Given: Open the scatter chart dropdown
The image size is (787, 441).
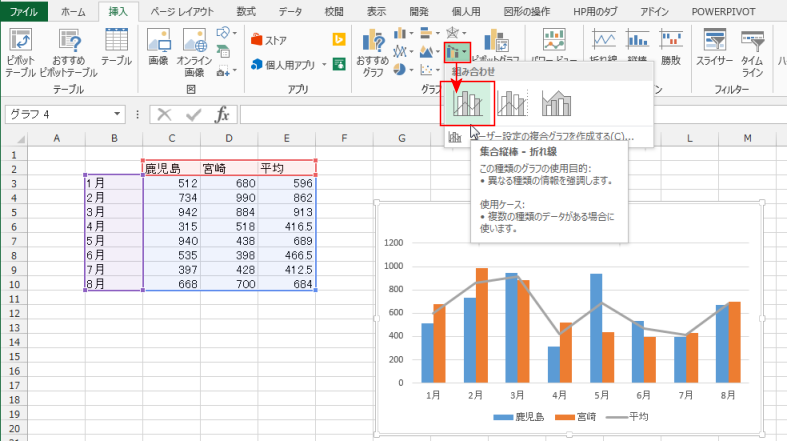Looking at the screenshot, I should [x=430, y=70].
